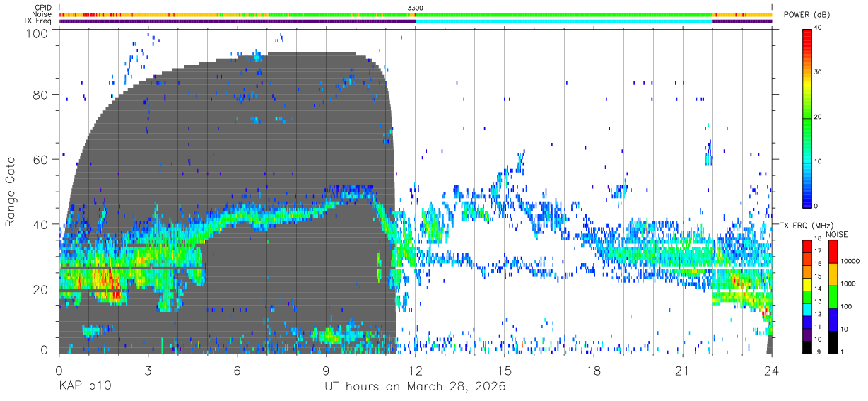The width and height of the screenshot is (868, 401).
Task: Click the TX Freq status strip above plot
Action: [x=416, y=21]
